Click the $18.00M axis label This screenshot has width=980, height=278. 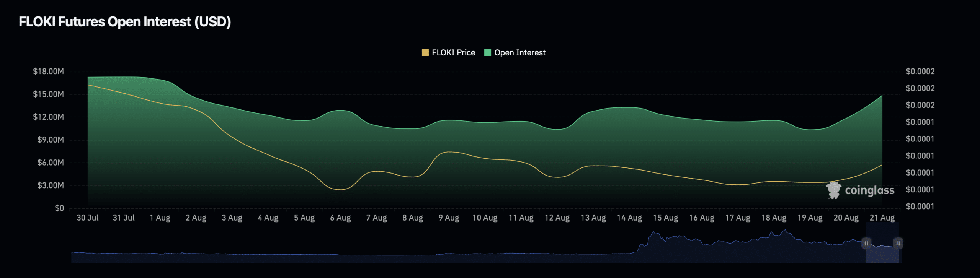pyautogui.click(x=48, y=72)
